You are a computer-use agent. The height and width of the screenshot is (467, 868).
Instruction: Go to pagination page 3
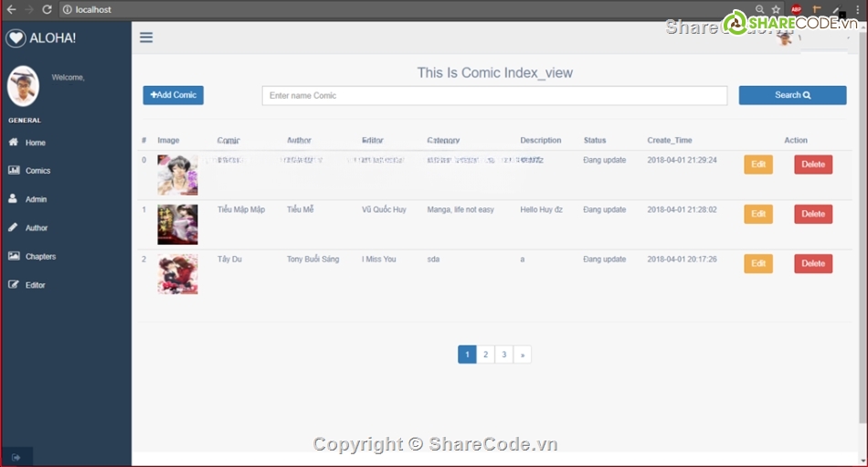click(503, 354)
